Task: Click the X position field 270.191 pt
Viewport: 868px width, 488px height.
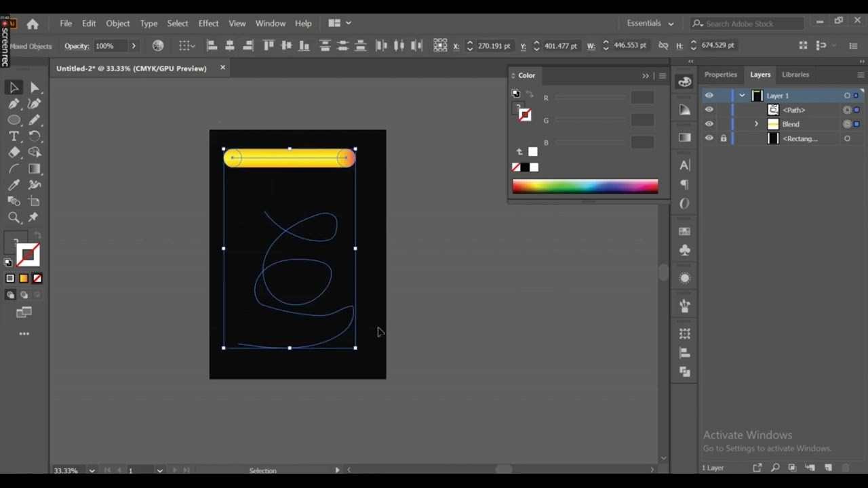Action: [x=494, y=45]
